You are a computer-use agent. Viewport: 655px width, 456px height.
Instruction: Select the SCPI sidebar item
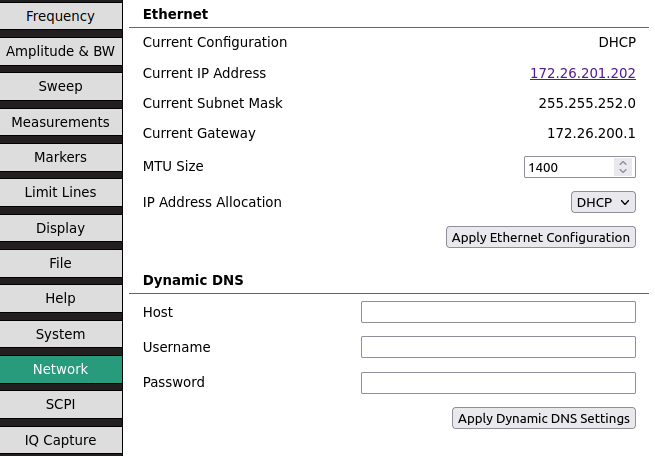click(x=60, y=404)
